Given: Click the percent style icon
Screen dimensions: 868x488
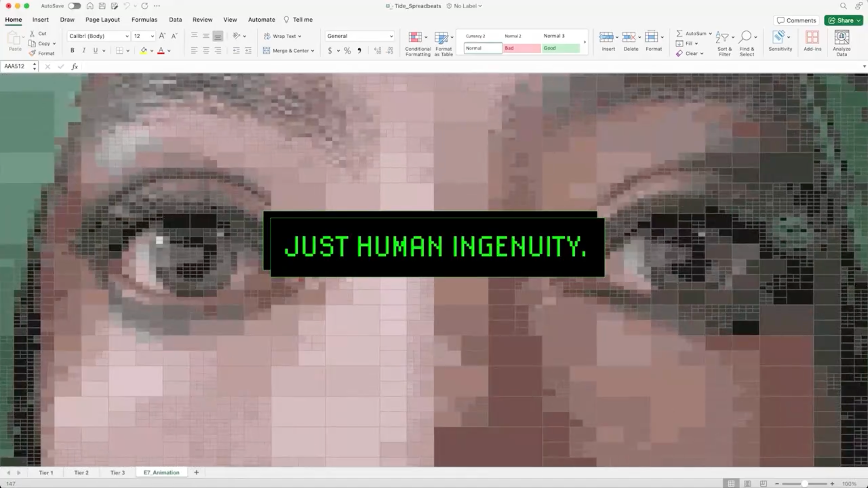Looking at the screenshot, I should point(347,51).
